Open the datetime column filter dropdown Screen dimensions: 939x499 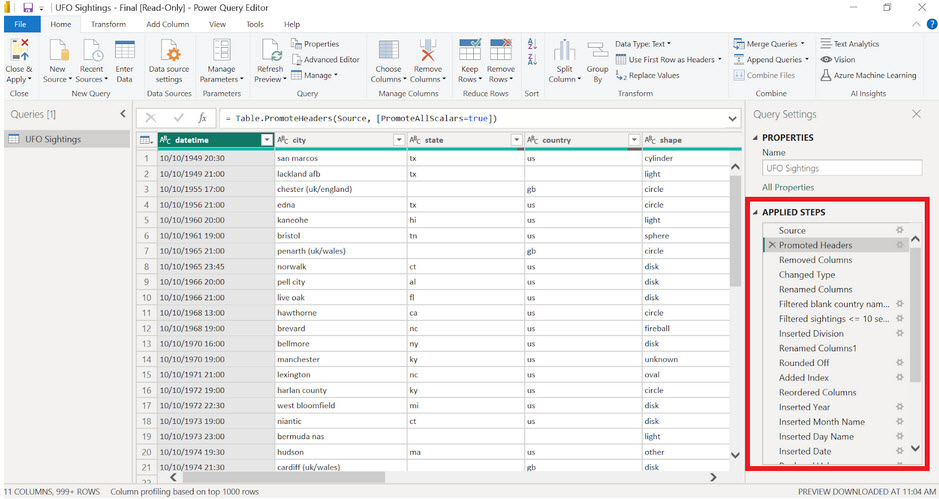click(267, 140)
